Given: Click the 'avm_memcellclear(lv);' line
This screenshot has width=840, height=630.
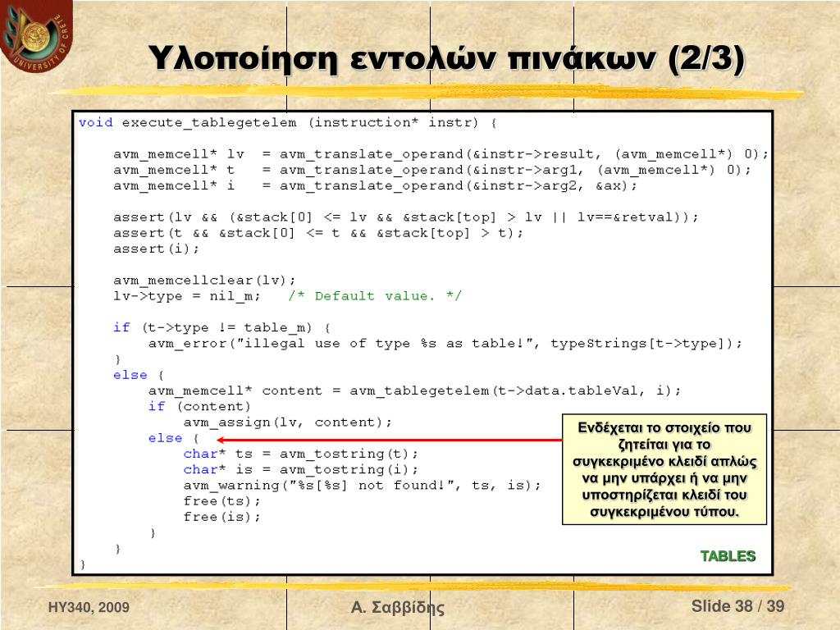Looking at the screenshot, I should (204, 281).
